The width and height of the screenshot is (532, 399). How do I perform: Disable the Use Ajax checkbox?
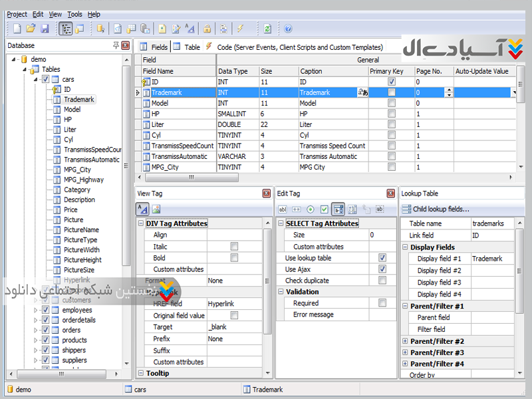(382, 269)
